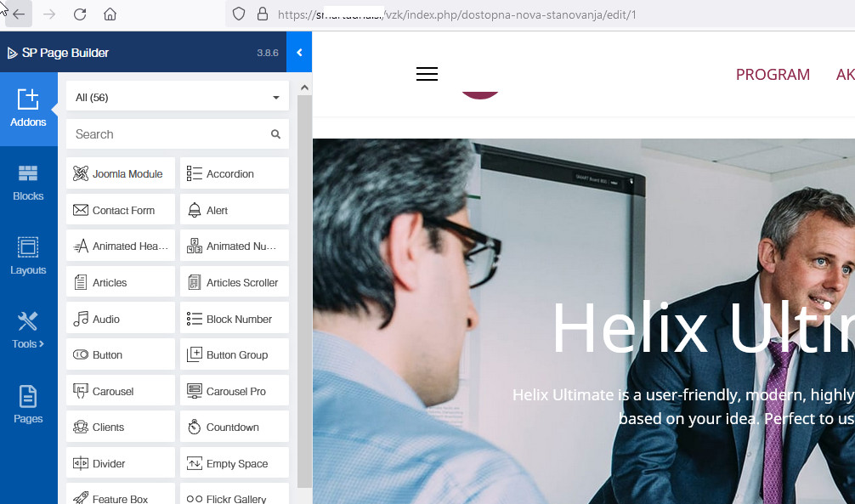Image resolution: width=855 pixels, height=504 pixels.
Task: Choose the Button Group addon
Action: tap(235, 355)
